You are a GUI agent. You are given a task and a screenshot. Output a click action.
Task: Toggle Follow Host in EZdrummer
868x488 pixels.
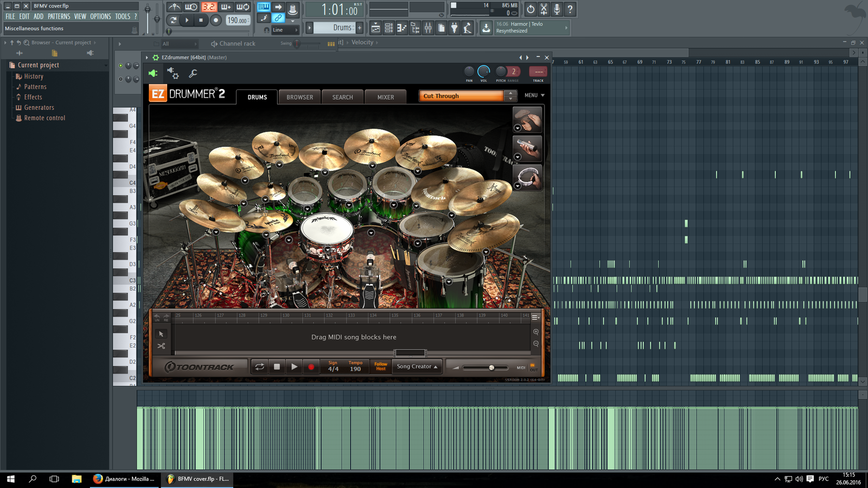coord(380,367)
